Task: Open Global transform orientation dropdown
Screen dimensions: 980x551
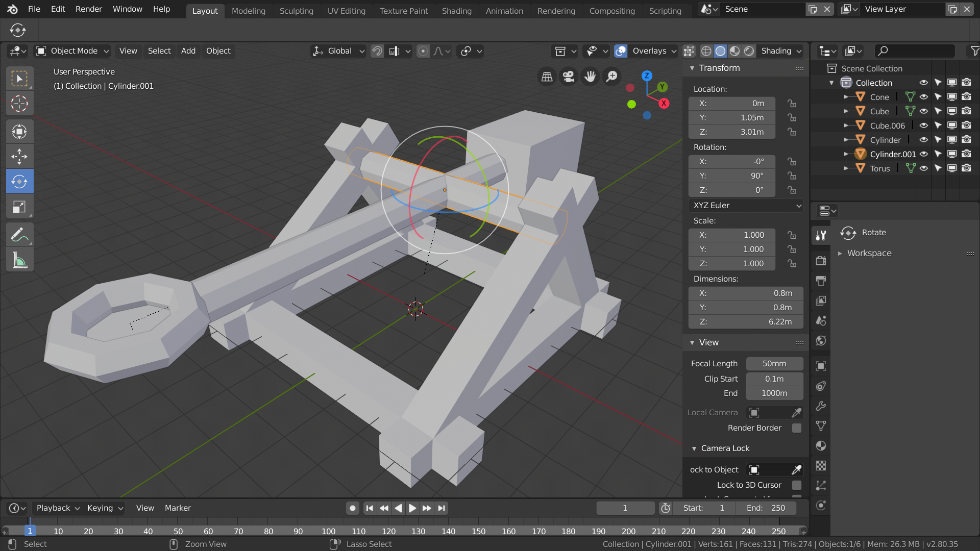Action: click(x=338, y=51)
